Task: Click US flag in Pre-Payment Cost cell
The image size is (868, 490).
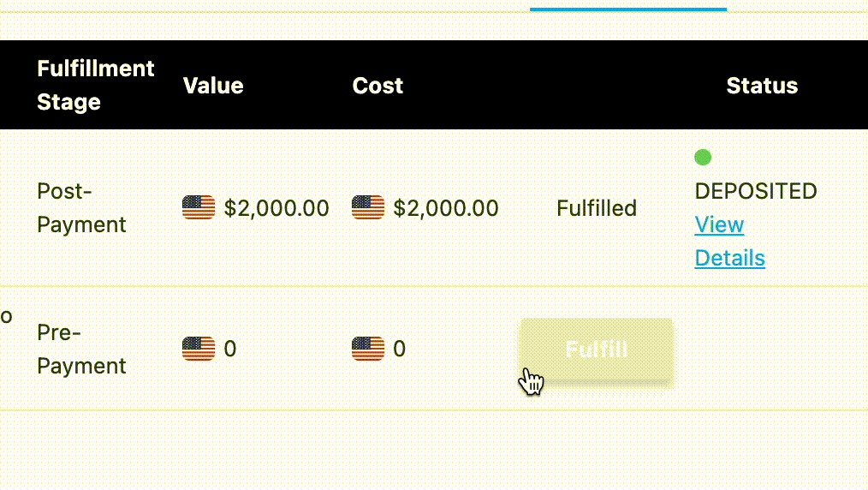Action: (x=368, y=349)
